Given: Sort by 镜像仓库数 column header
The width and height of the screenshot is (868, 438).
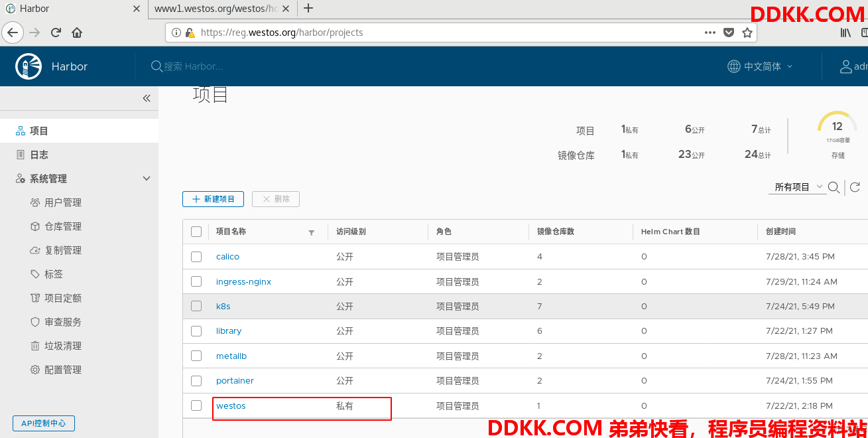Looking at the screenshot, I should coord(556,232).
